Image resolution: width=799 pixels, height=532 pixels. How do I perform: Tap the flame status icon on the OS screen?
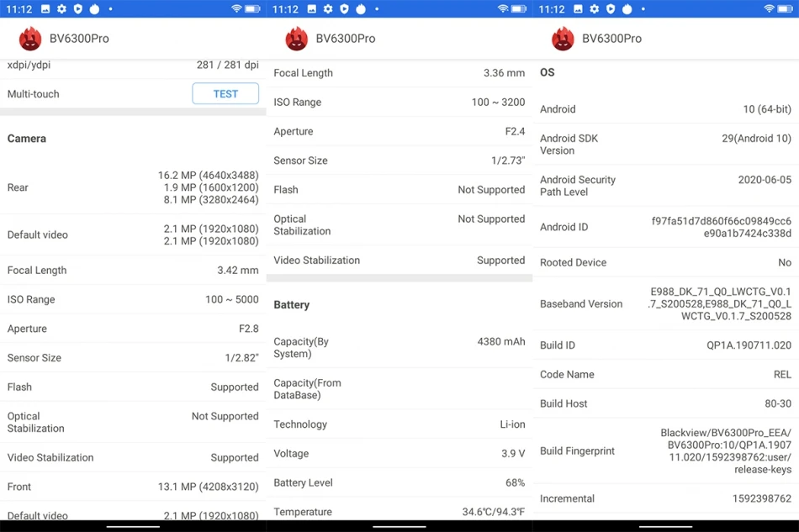pyautogui.click(x=627, y=8)
